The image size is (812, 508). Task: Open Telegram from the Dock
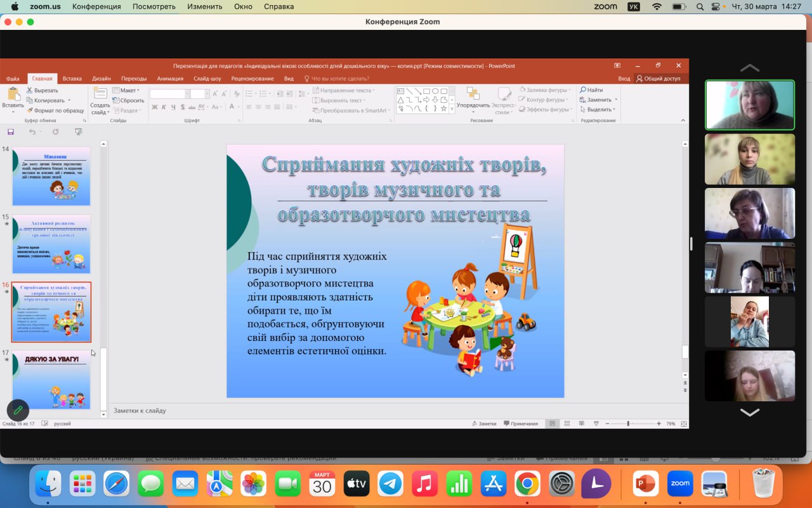tap(391, 484)
